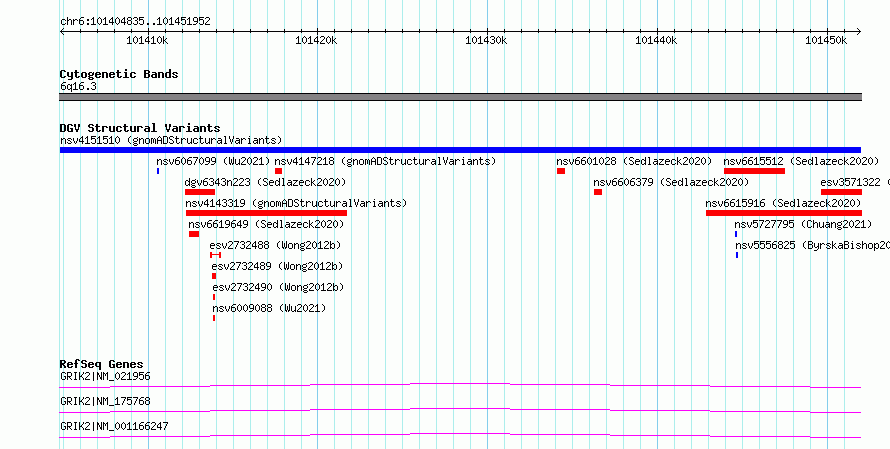Screen dimensions: 890x449
Task: Open the nsv4143319 gnomADStructuralVariants label
Action: 296,203
